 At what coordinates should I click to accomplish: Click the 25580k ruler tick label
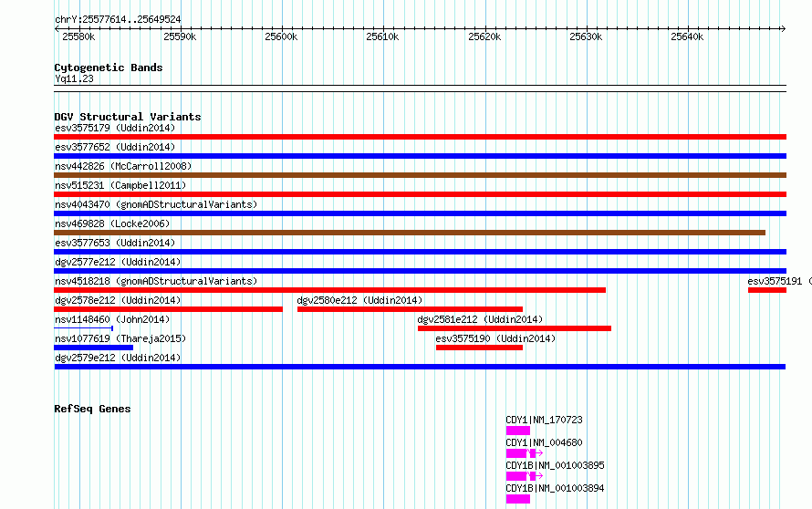(x=78, y=36)
